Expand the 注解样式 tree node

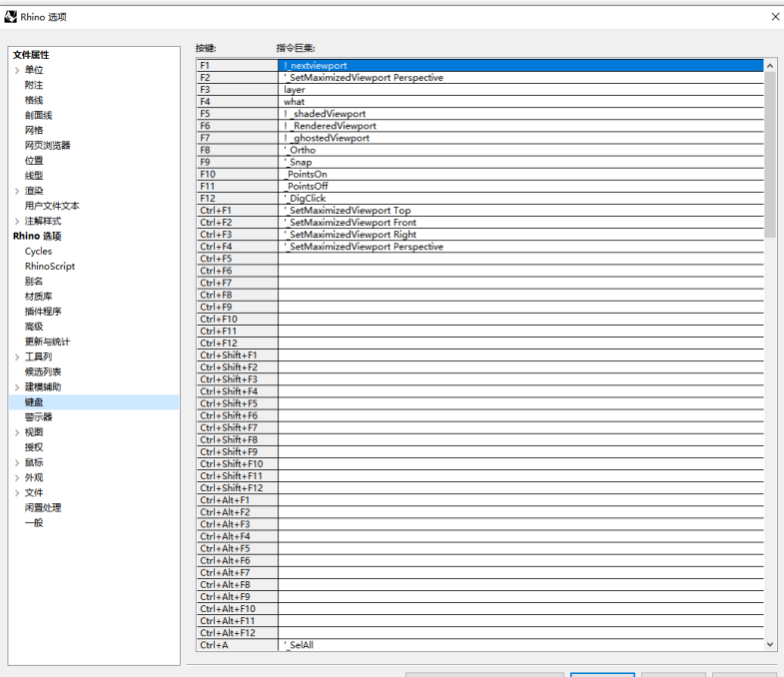(x=16, y=221)
